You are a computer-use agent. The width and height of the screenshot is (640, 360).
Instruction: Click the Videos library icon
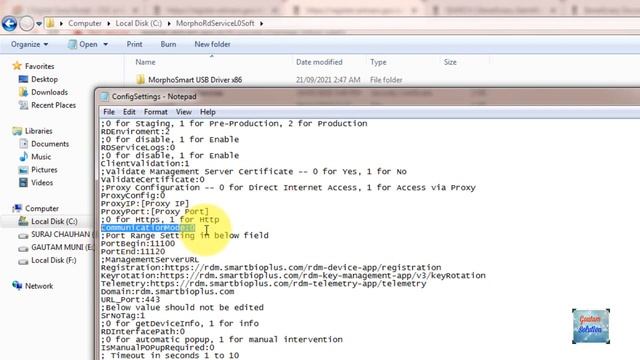(x=24, y=182)
